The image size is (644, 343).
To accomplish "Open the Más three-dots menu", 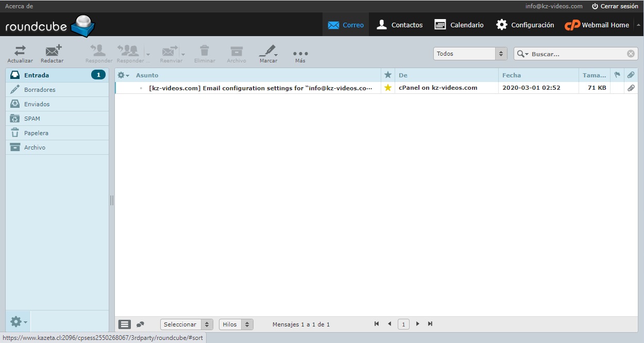I will 300,54.
